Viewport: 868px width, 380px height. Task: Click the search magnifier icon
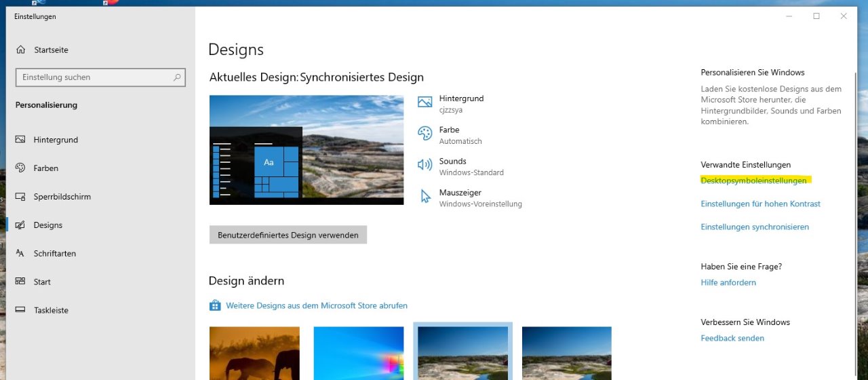point(177,77)
